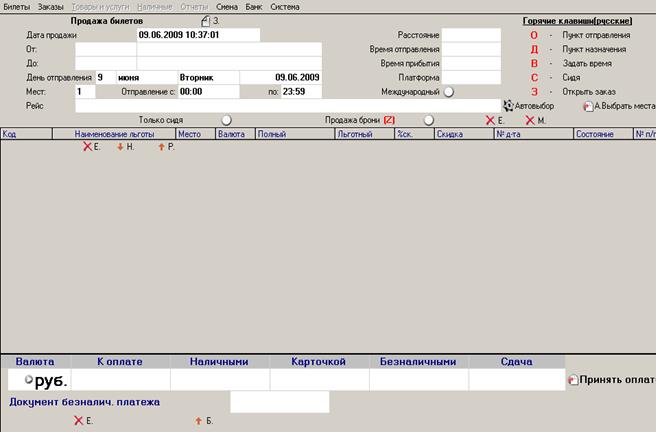The height and width of the screenshot is (432, 656).
Task: Click the Документ безналич. платежа field
Action: [279, 402]
